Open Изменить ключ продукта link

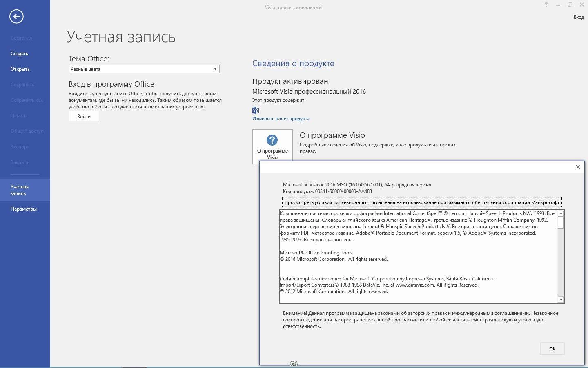(281, 118)
